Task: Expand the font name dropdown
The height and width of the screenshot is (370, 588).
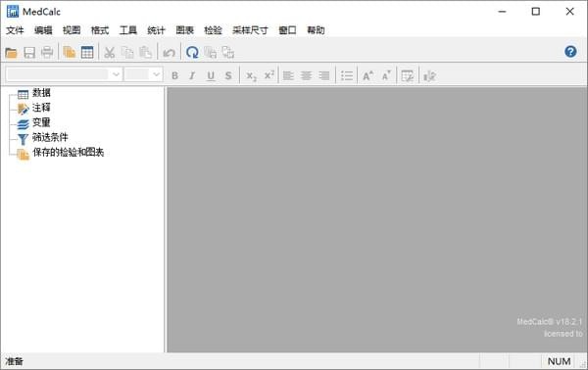Action: tap(116, 74)
